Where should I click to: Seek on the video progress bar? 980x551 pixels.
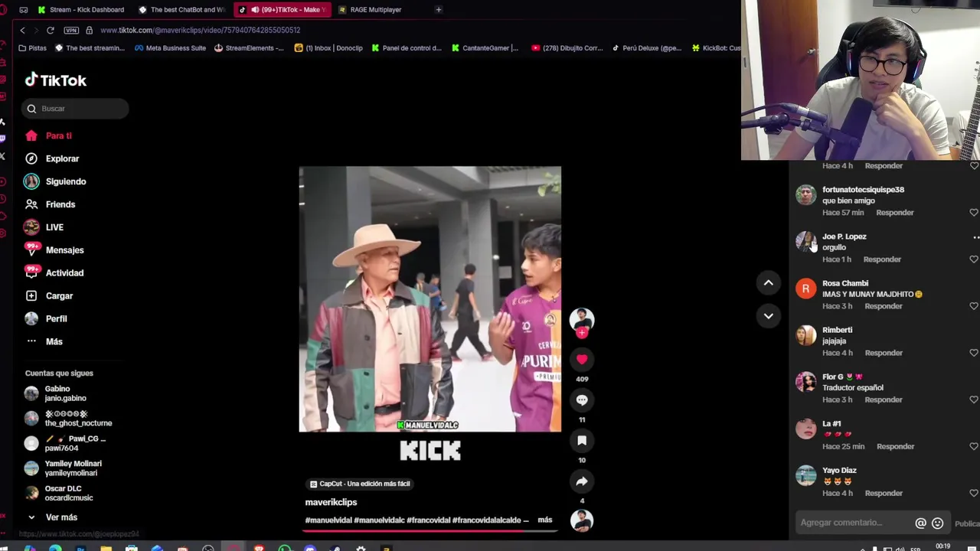coord(429,530)
